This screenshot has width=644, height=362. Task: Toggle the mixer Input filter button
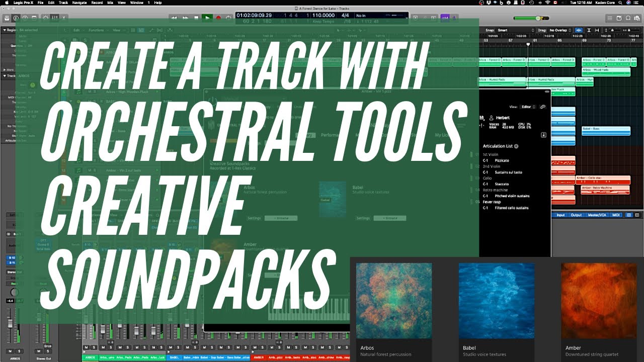[560, 215]
